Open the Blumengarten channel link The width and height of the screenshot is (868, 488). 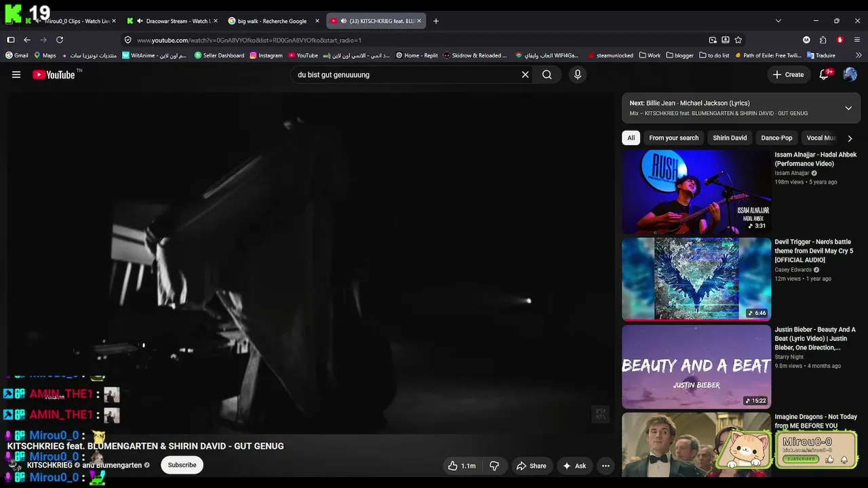click(119, 465)
